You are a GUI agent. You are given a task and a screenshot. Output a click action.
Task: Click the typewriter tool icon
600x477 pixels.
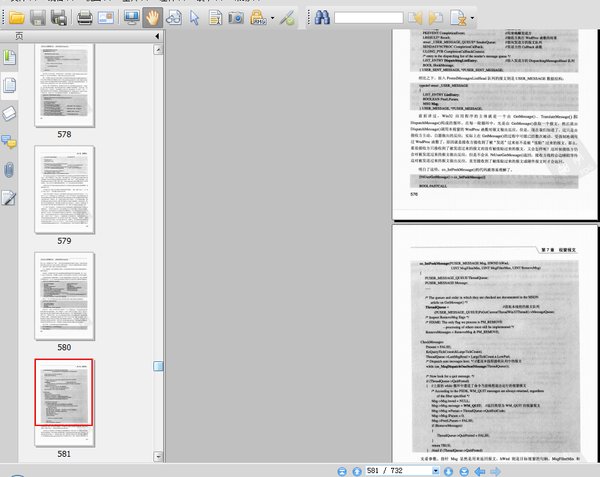(258, 18)
